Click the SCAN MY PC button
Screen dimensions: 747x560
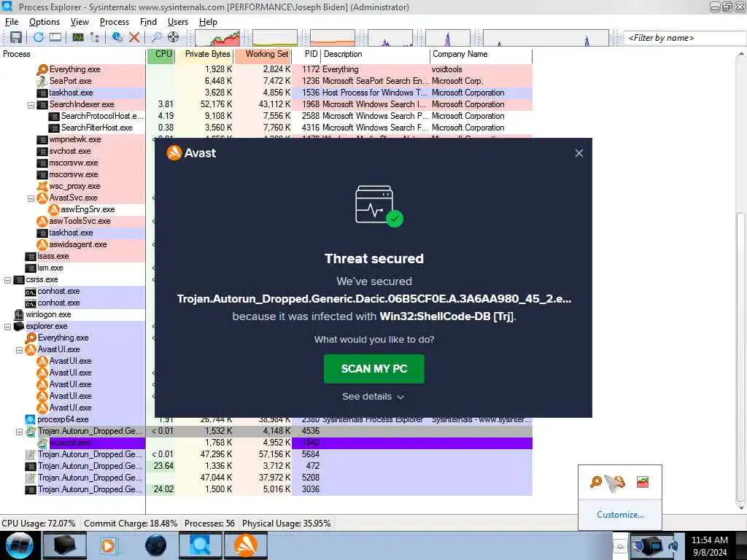pos(374,368)
